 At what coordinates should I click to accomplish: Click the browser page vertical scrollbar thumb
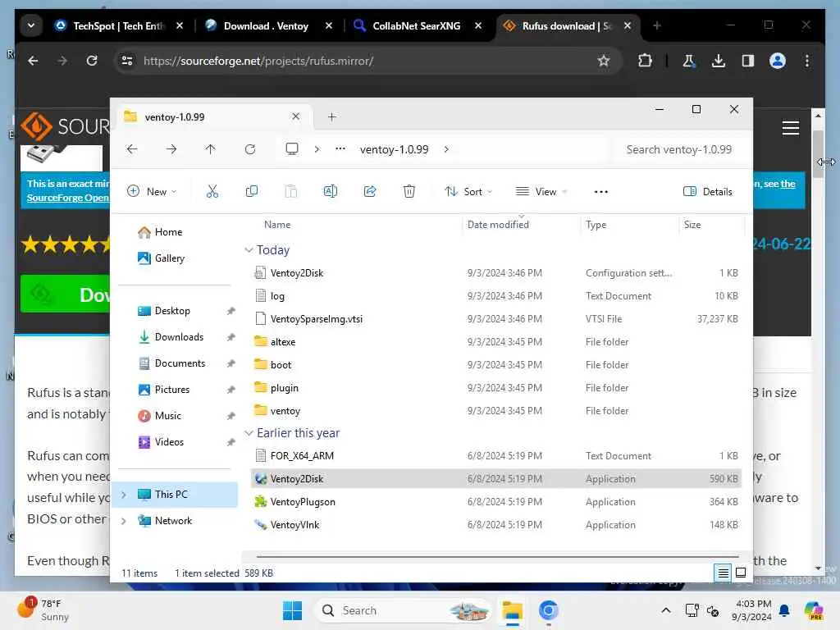[x=818, y=153]
